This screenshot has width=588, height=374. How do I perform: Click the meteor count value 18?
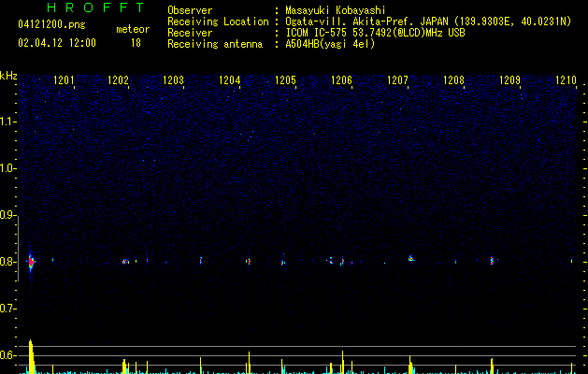coord(136,43)
